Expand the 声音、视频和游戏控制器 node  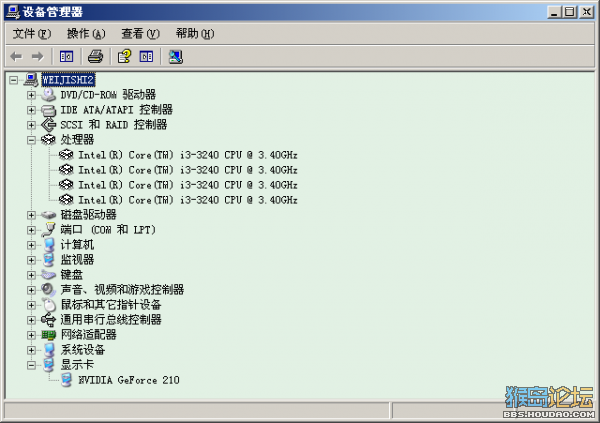[x=31, y=290]
